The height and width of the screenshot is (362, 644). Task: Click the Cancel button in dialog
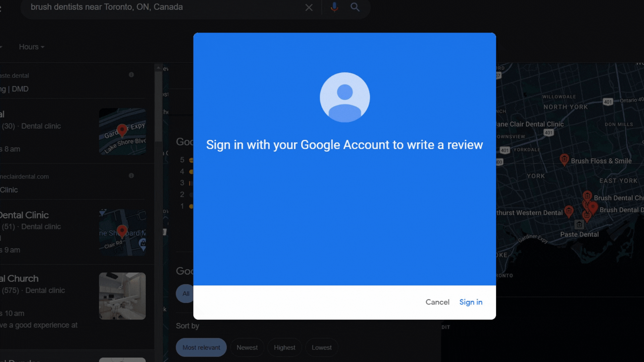tap(437, 302)
